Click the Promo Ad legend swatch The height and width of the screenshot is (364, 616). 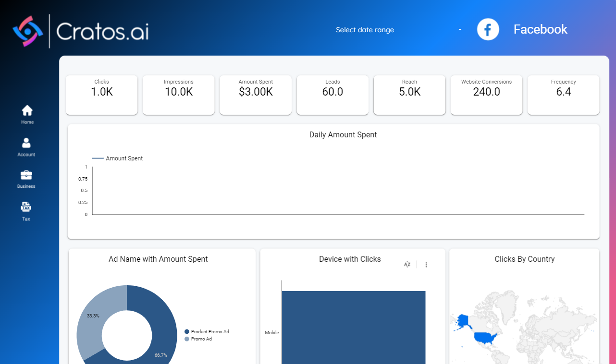[x=187, y=339]
